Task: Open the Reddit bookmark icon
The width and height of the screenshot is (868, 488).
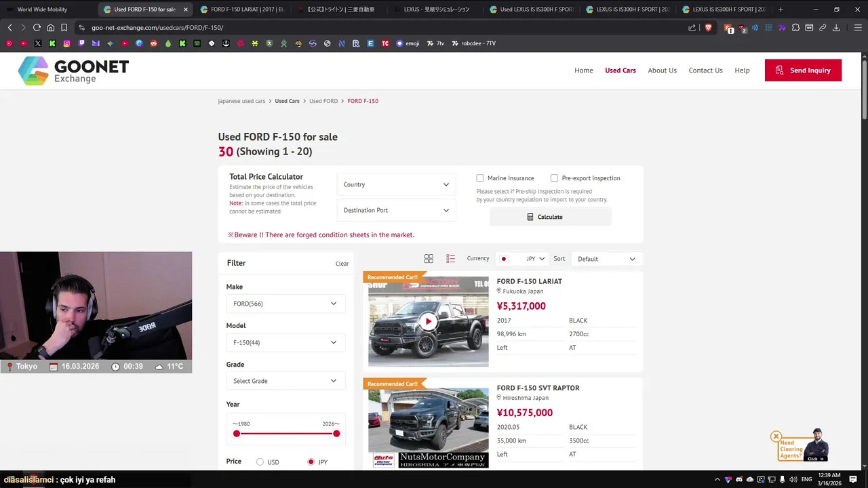Action: [153, 43]
